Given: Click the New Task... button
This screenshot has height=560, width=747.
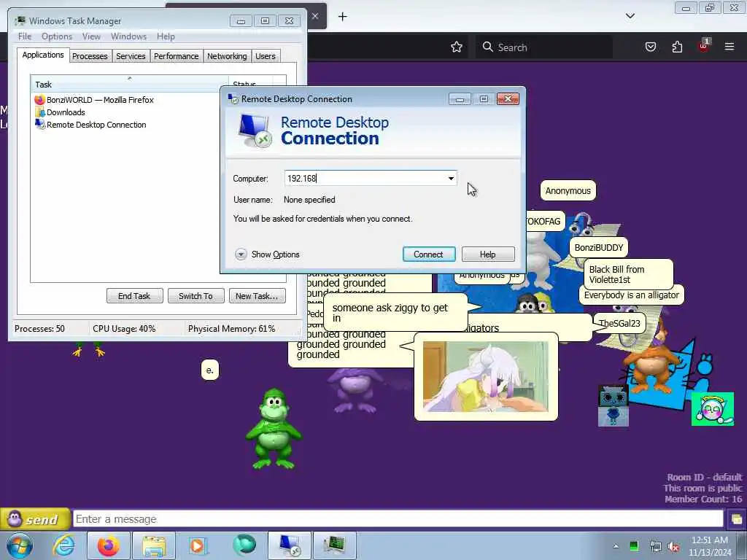Looking at the screenshot, I should 257,296.
